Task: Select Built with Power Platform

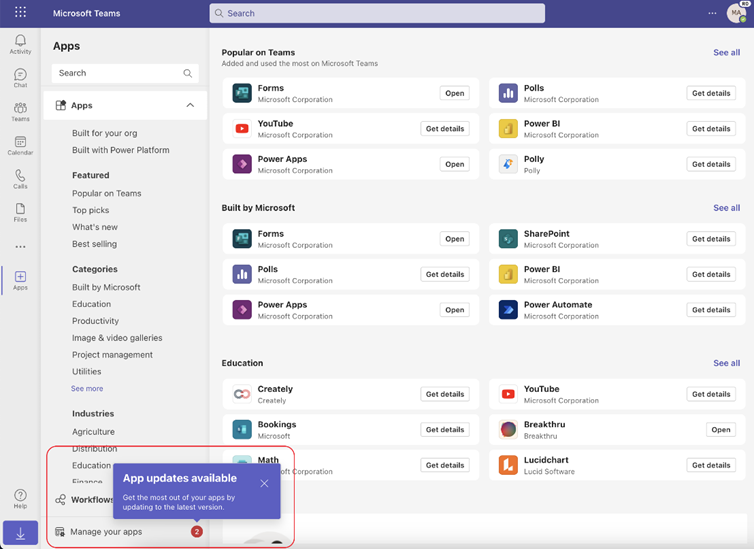Action: [x=121, y=150]
